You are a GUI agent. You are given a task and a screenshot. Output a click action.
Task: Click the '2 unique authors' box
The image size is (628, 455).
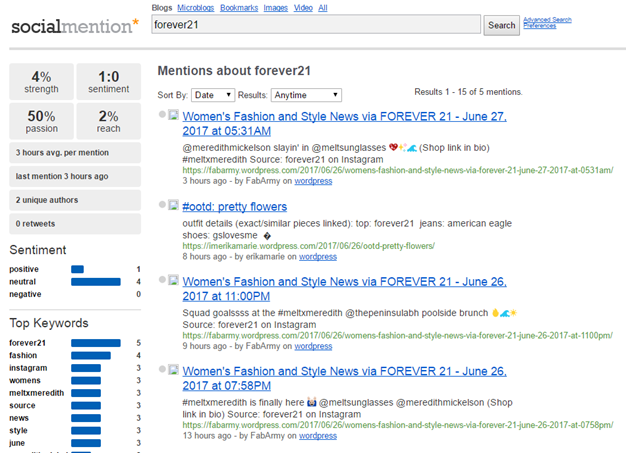[75, 200]
